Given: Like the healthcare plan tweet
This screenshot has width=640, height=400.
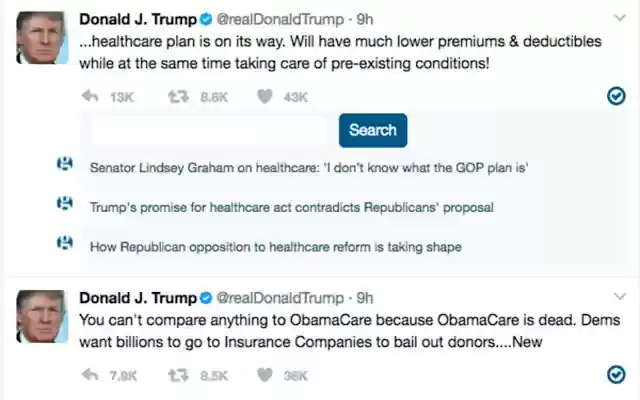Looking at the screenshot, I should 265,97.
